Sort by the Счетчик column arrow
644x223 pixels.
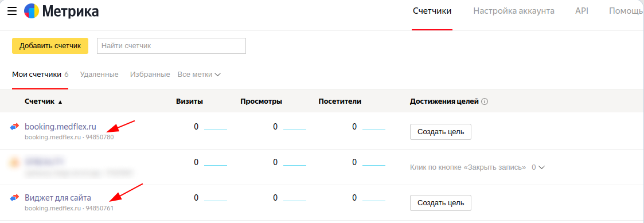60,102
